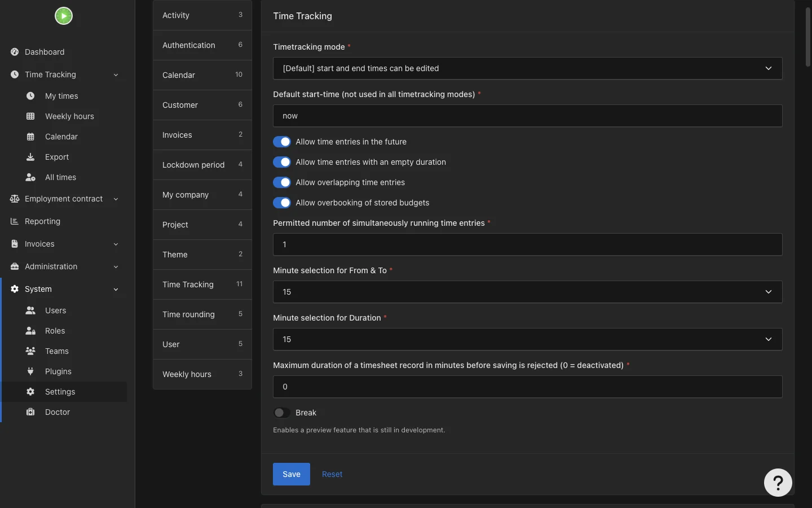Click the Users people icon
Viewport: 812px width, 508px height.
(x=30, y=310)
